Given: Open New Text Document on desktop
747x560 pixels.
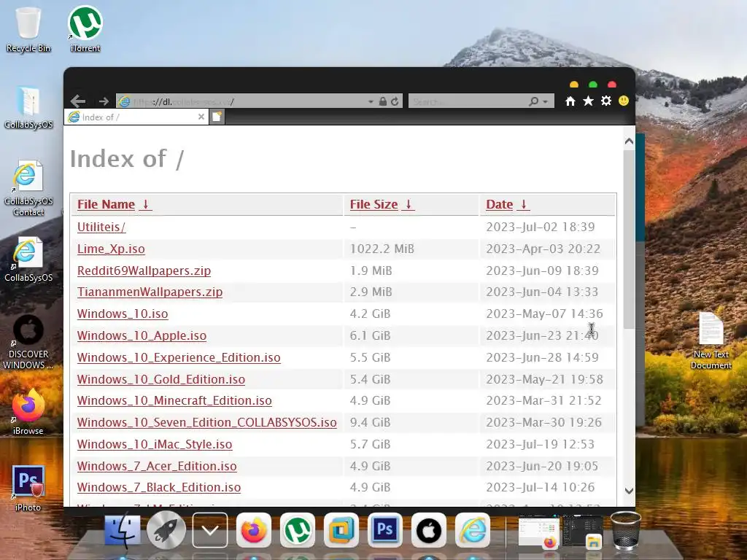Looking at the screenshot, I should [711, 340].
